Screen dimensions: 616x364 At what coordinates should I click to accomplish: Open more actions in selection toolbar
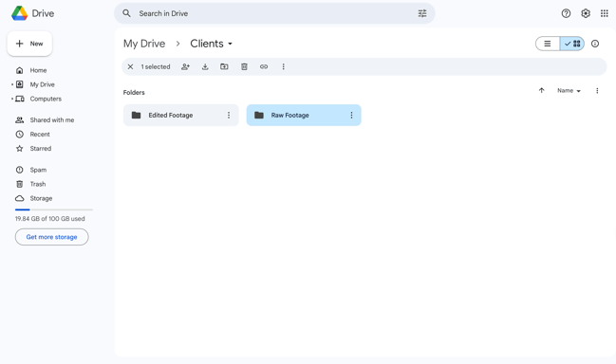pos(283,66)
